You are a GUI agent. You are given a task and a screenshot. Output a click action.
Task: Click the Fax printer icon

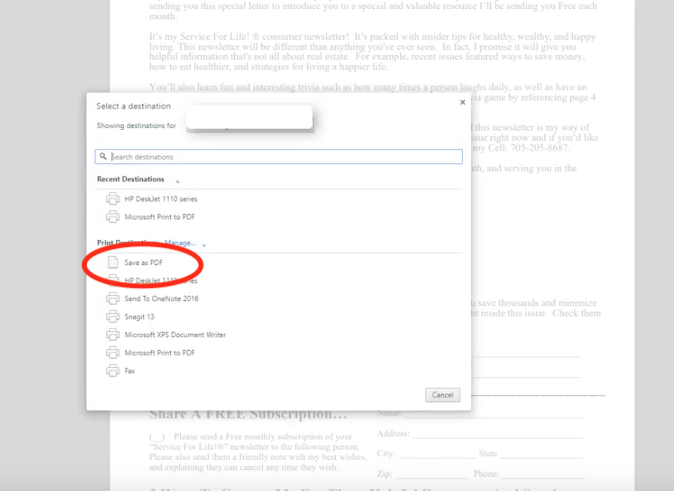pyautogui.click(x=112, y=371)
